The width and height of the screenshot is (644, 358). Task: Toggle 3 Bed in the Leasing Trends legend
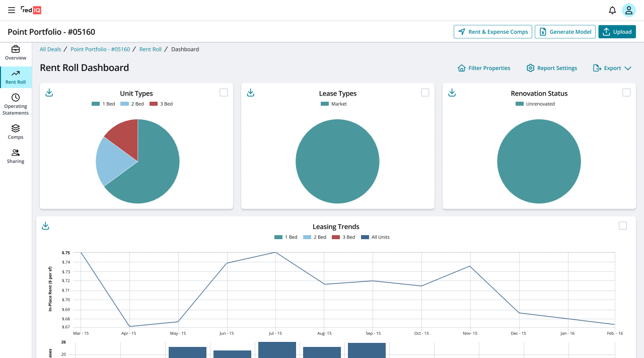[343, 237]
